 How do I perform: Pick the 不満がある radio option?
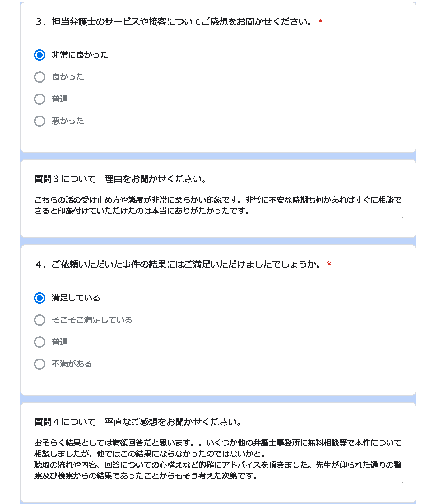point(40,364)
